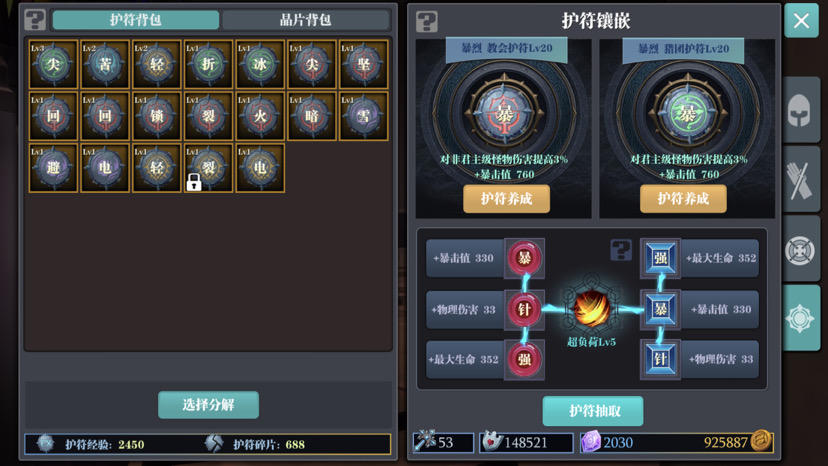Close the amulet inlay window
This screenshot has height=466, width=828.
[801, 21]
